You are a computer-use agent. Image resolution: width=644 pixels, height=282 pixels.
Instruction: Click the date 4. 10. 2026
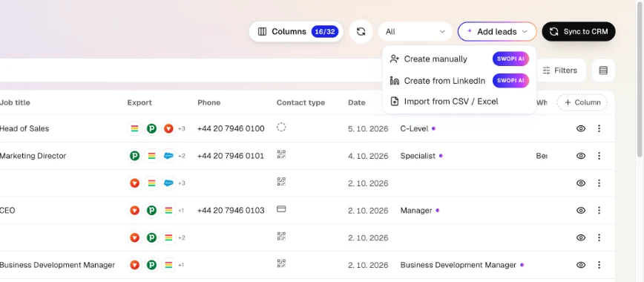[368, 156]
